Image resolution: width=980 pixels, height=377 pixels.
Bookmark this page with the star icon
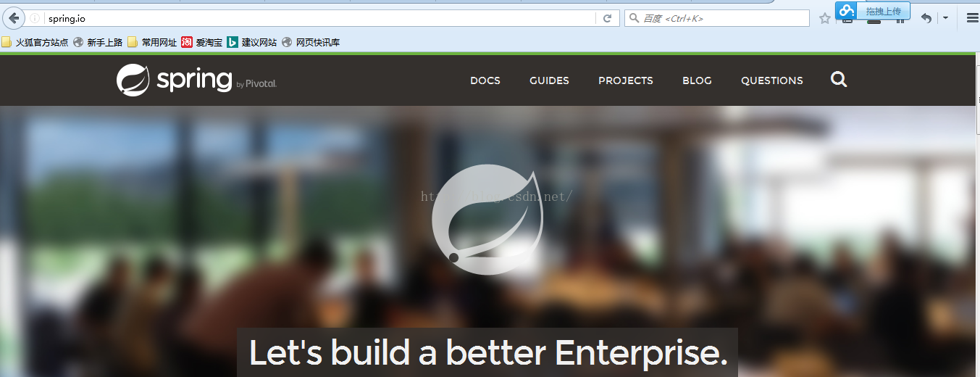[824, 19]
